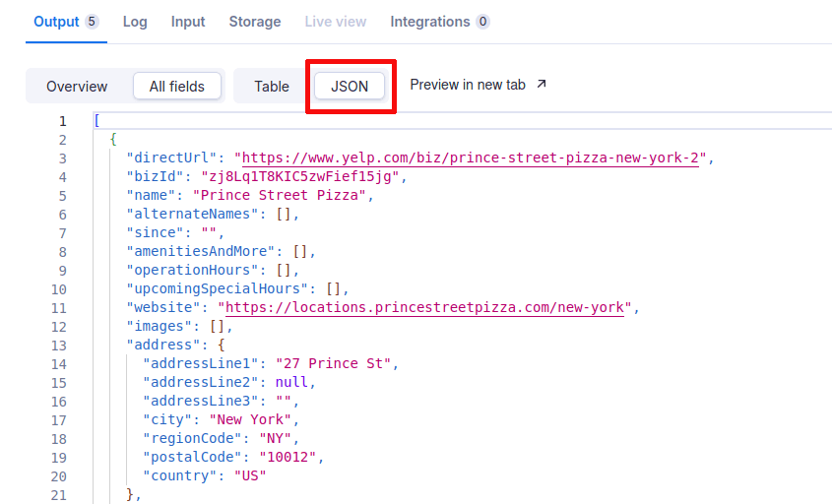832x504 pixels.
Task: Click the bizId value string
Action: tap(299, 176)
